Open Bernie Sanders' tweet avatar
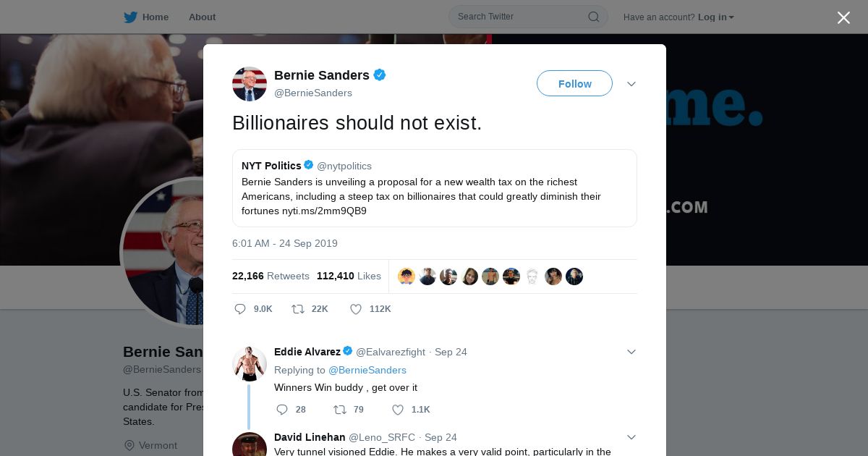Screen dimensions: 868x456 pyautogui.click(x=250, y=84)
